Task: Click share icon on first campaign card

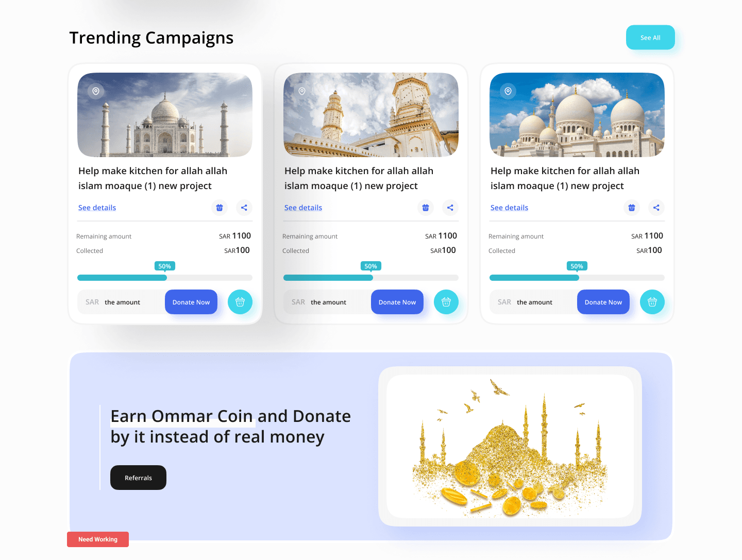Action: 244,208
